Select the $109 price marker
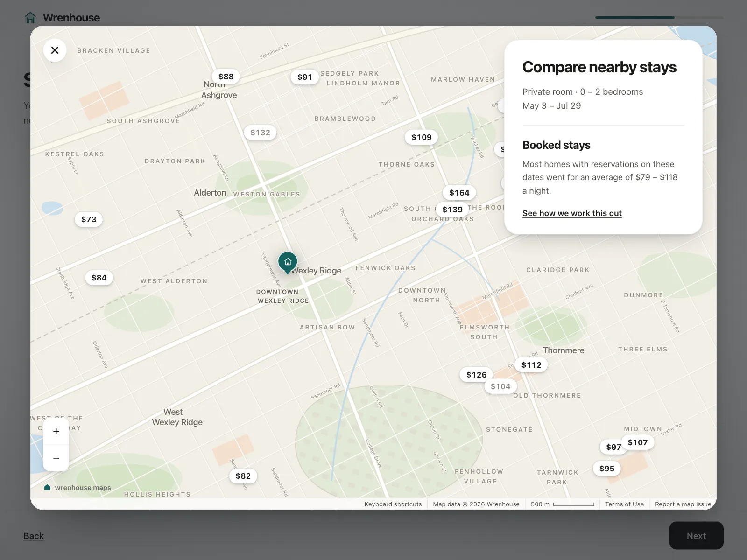Screen dimensions: 747x560 [x=422, y=137]
